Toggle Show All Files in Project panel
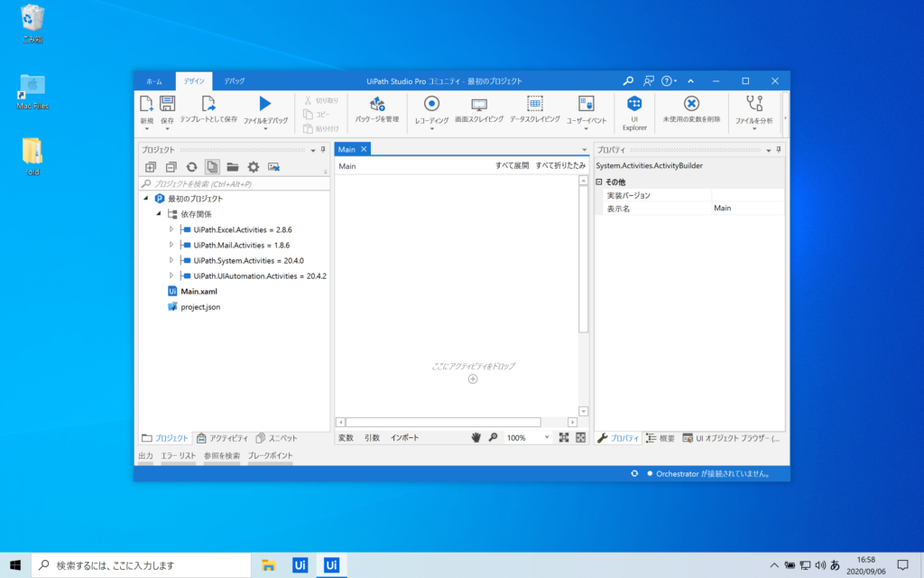 pos(212,167)
